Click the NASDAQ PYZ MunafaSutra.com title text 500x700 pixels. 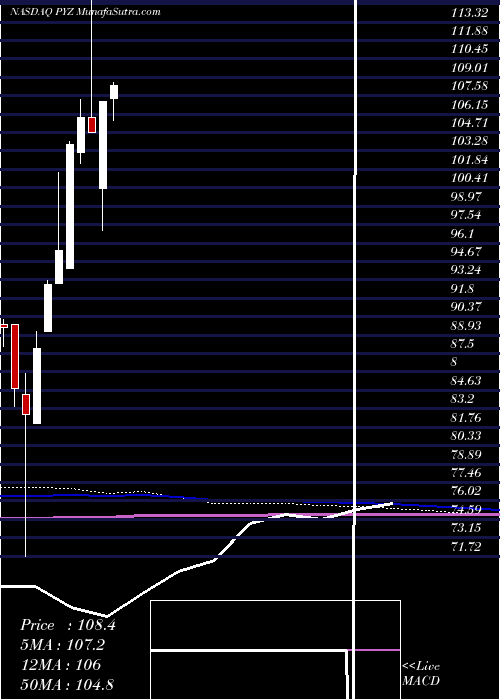point(85,12)
